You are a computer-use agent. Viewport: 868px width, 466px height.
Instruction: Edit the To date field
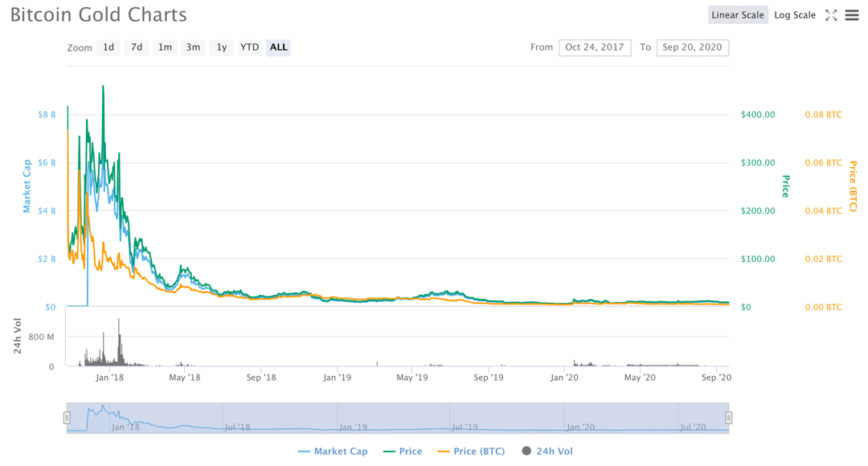pos(693,47)
